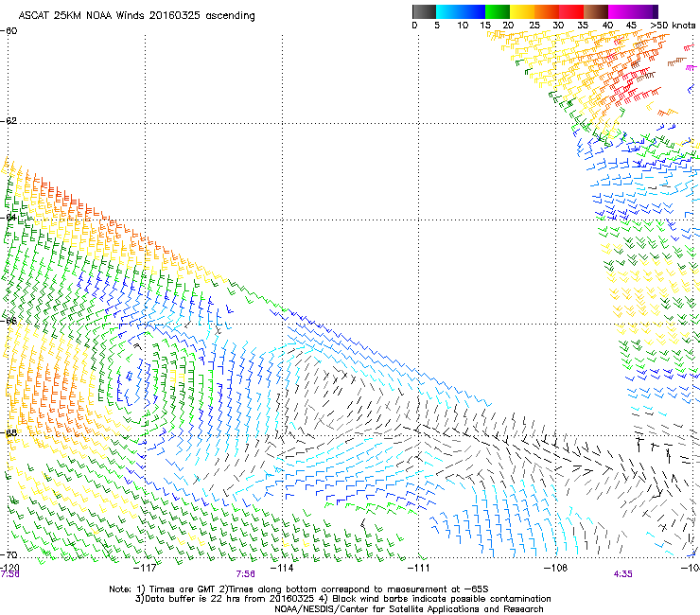The height and width of the screenshot is (615, 700).
Task: Click the note "Times are GMT" line
Action: click(x=299, y=589)
